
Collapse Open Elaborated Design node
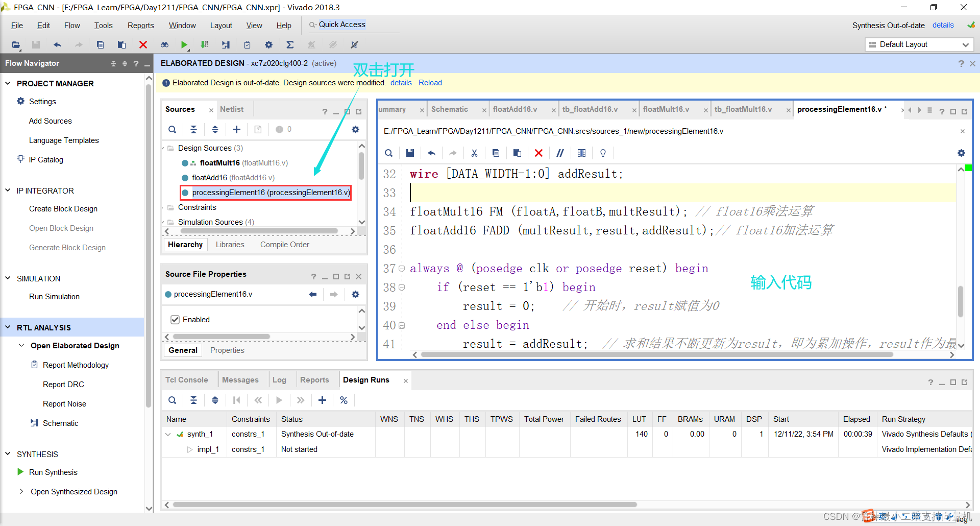tap(21, 346)
